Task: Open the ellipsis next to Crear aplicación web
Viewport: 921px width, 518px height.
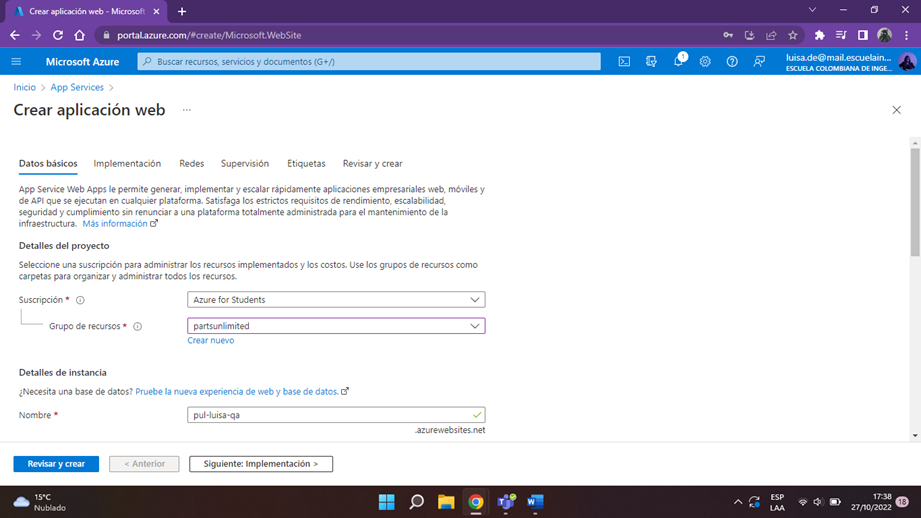Action: [187, 110]
